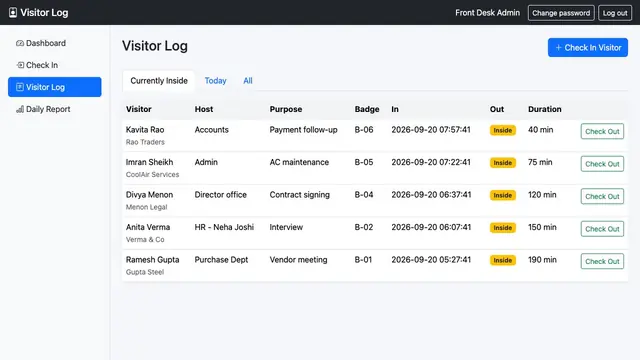Click the Log out button
Screen dimensions: 640x360
[615, 13]
